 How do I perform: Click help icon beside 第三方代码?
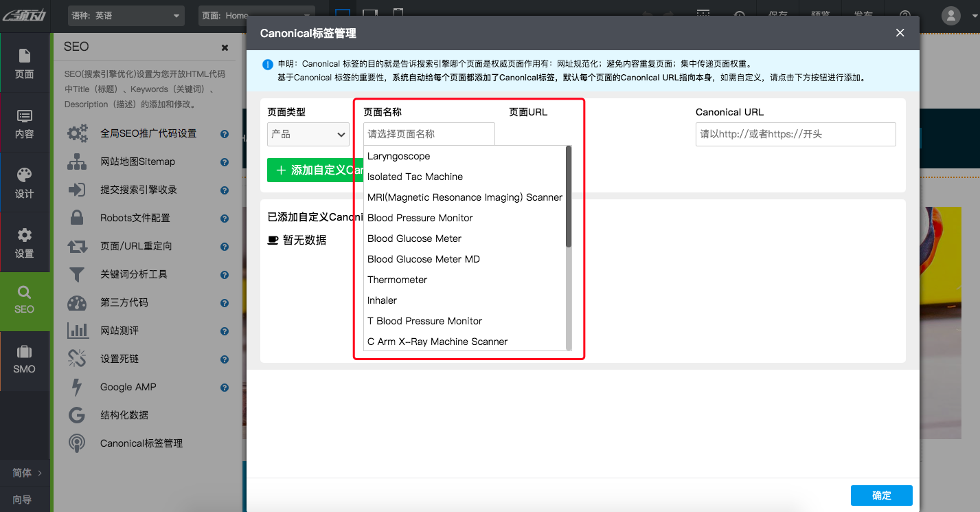click(225, 303)
